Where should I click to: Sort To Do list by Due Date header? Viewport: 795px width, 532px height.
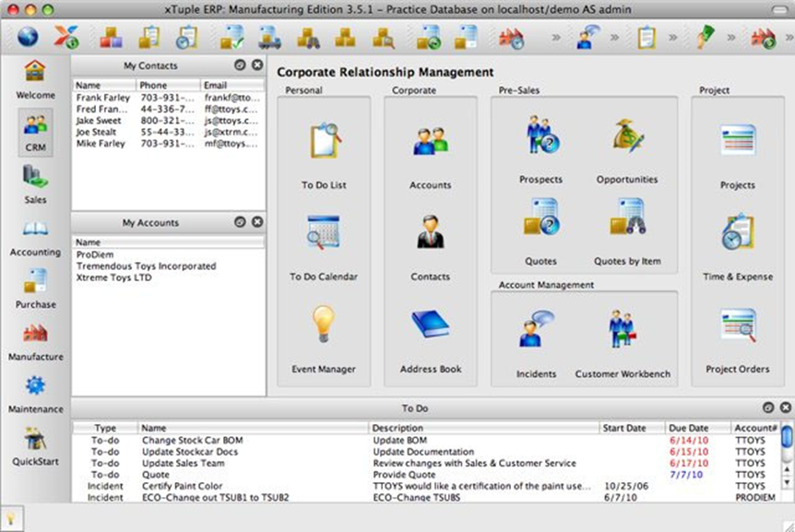697,428
